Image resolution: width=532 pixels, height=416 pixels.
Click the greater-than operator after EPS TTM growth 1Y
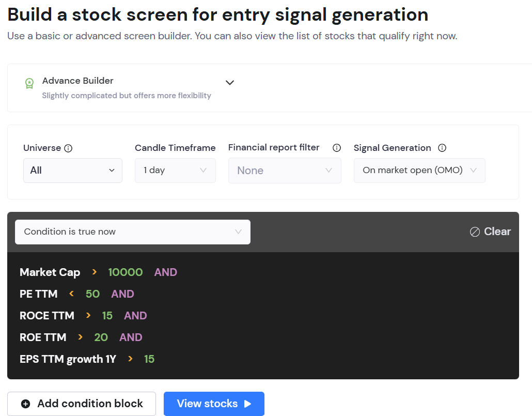point(130,359)
